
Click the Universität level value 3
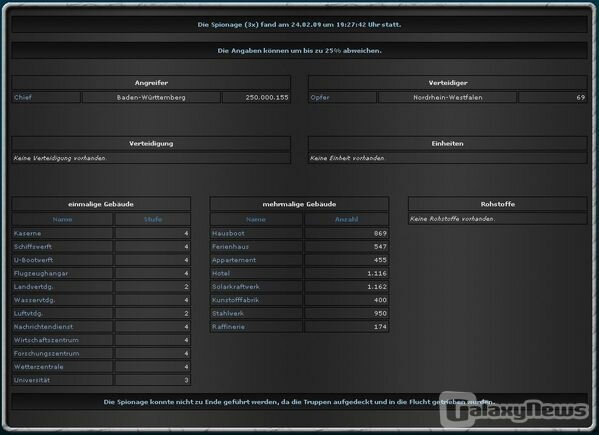[x=186, y=380]
